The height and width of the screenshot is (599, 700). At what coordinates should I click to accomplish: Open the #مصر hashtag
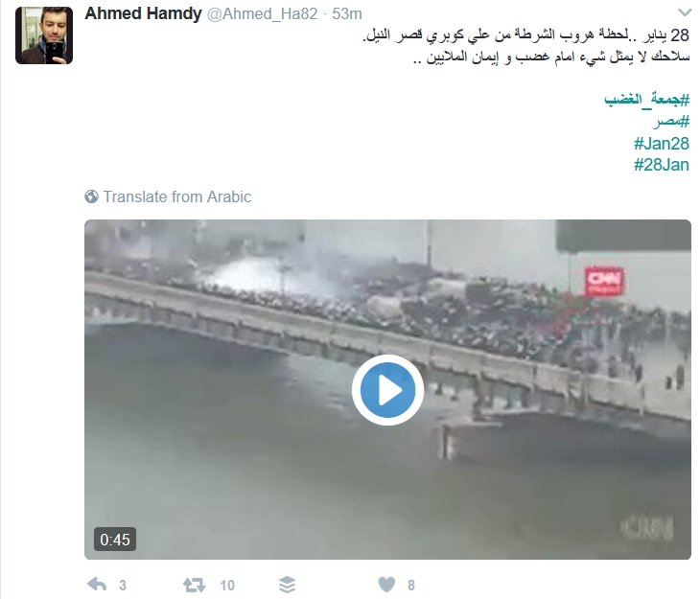pyautogui.click(x=670, y=121)
